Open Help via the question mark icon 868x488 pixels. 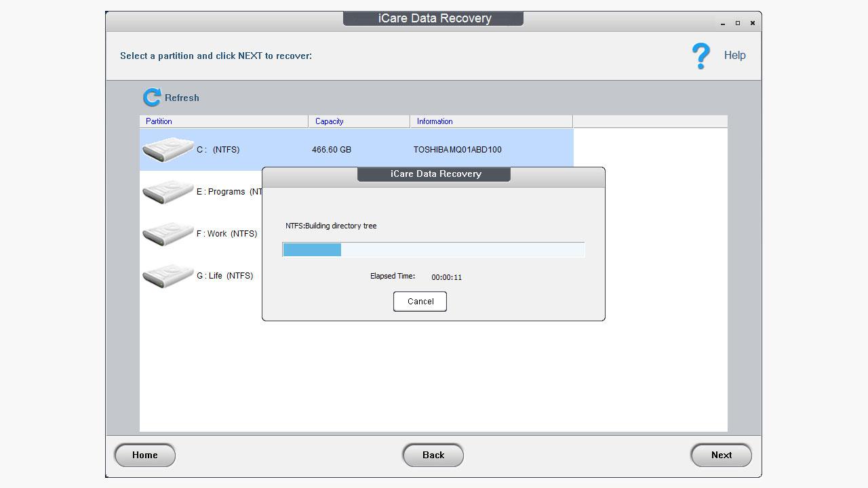[700, 56]
